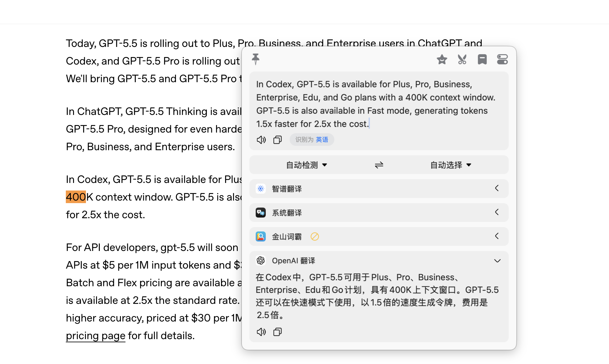The width and height of the screenshot is (609, 364).
Task: Play audio of the source text
Action: tap(261, 139)
